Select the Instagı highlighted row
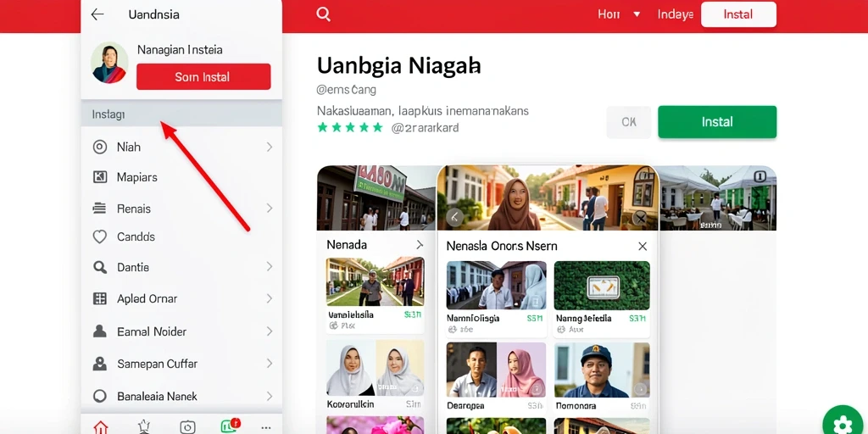868x434 pixels. click(181, 114)
